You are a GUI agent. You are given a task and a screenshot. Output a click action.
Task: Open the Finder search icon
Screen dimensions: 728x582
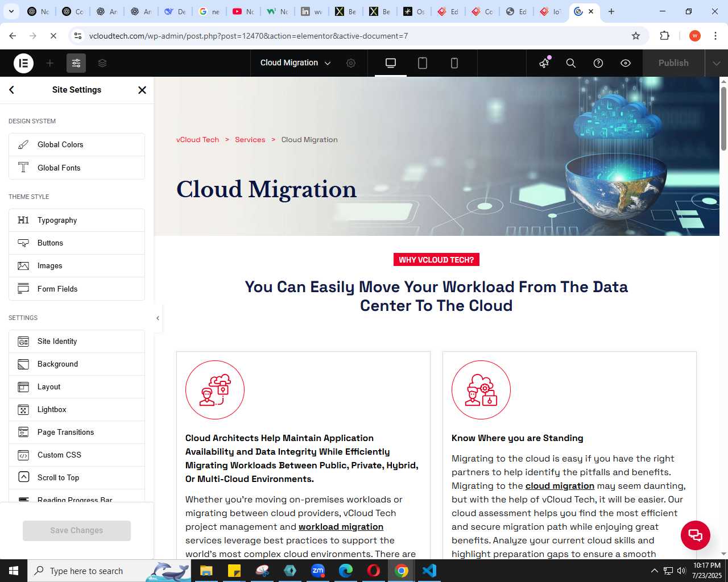click(x=571, y=63)
